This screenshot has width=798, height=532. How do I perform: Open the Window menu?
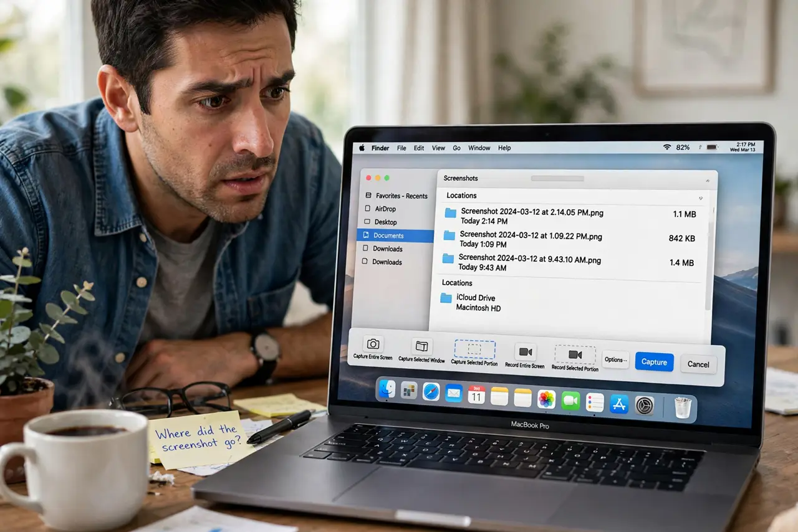click(479, 148)
